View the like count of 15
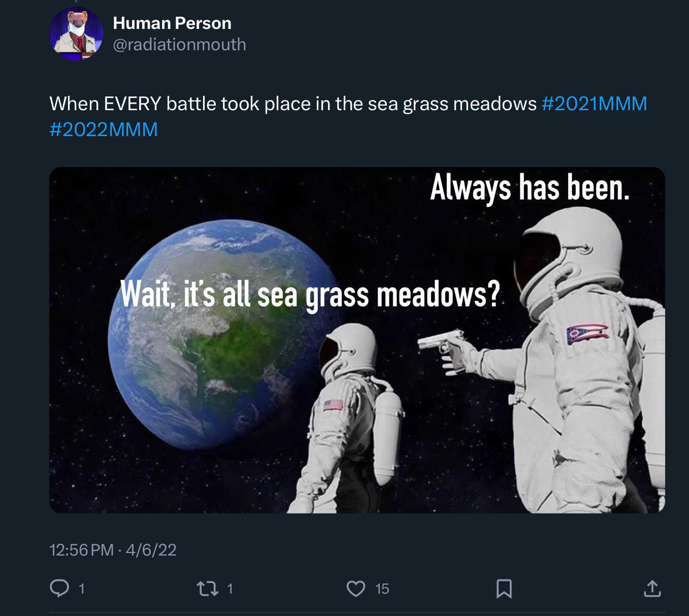The image size is (689, 616). pyautogui.click(x=382, y=589)
